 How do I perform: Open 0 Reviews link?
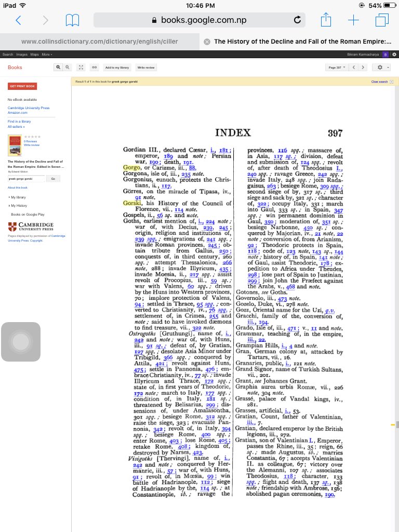31,141
